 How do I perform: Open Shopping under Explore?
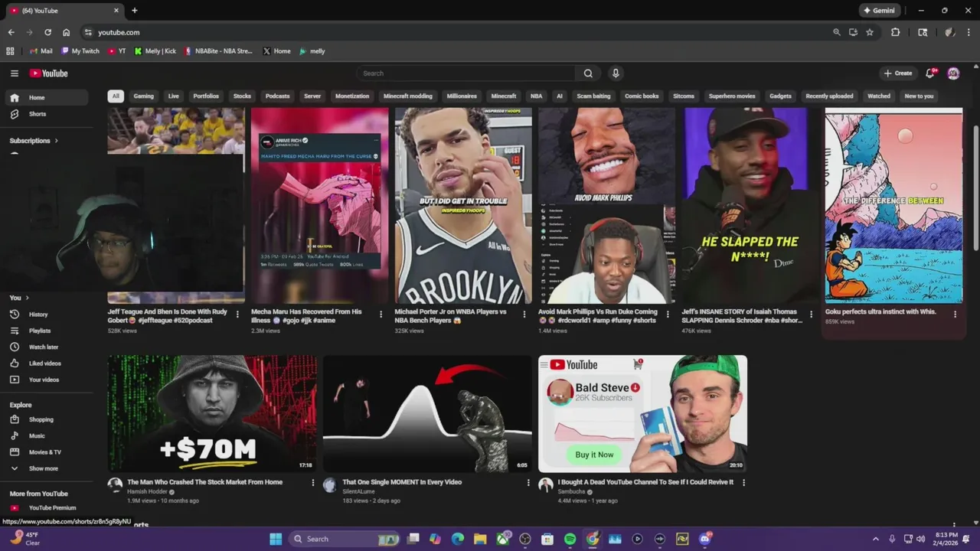(46, 419)
